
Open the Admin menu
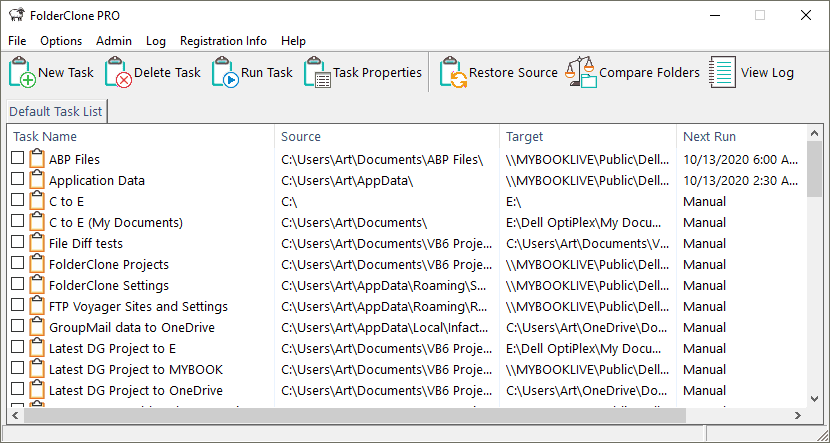tap(114, 41)
